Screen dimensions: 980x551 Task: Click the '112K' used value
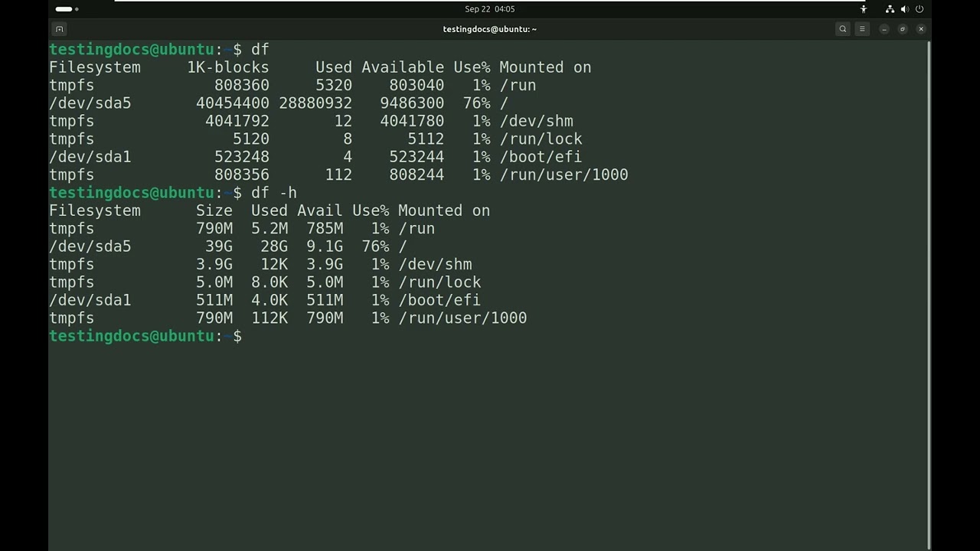point(269,318)
